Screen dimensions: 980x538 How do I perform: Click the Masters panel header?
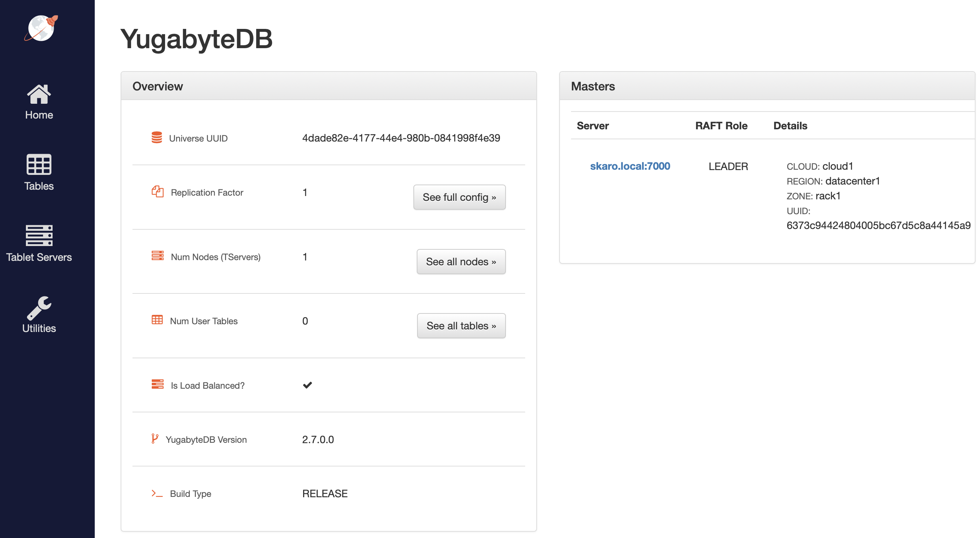point(593,86)
